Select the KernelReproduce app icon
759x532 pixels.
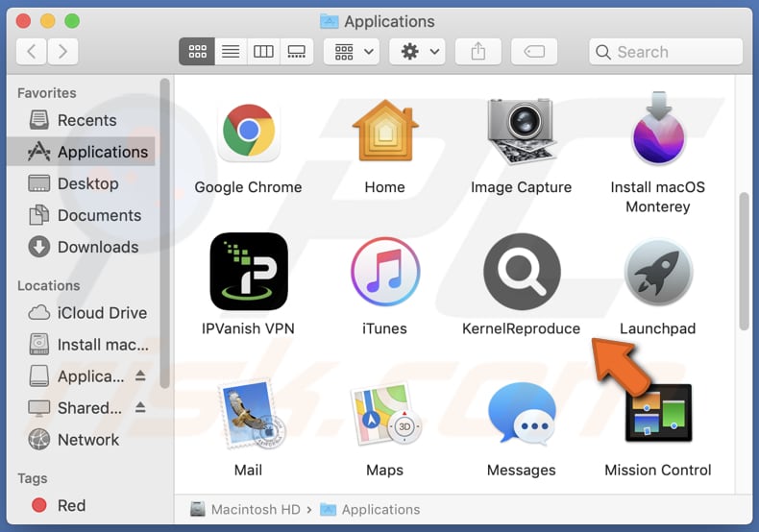coord(522,272)
